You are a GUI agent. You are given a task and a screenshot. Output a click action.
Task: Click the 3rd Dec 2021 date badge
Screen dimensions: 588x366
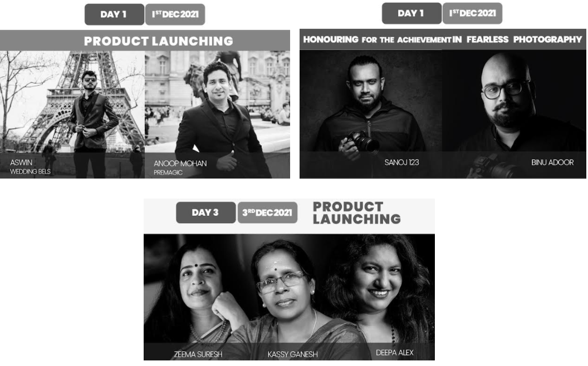pos(267,213)
